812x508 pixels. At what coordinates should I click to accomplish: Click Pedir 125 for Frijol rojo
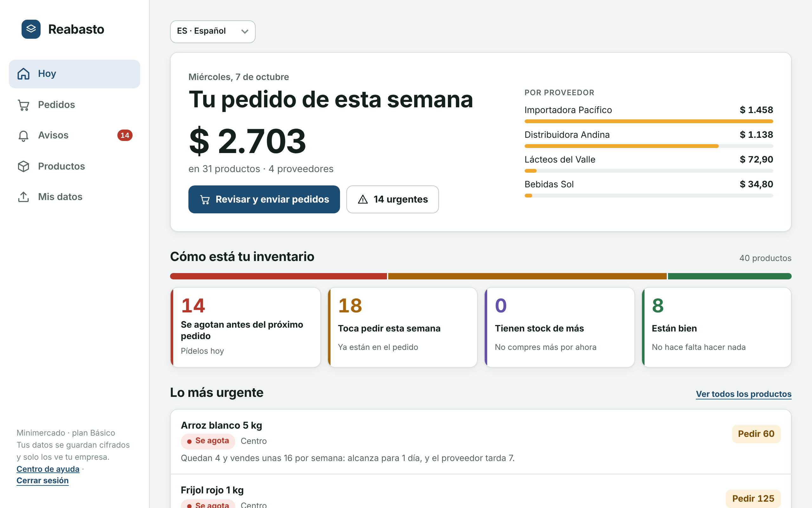753,498
